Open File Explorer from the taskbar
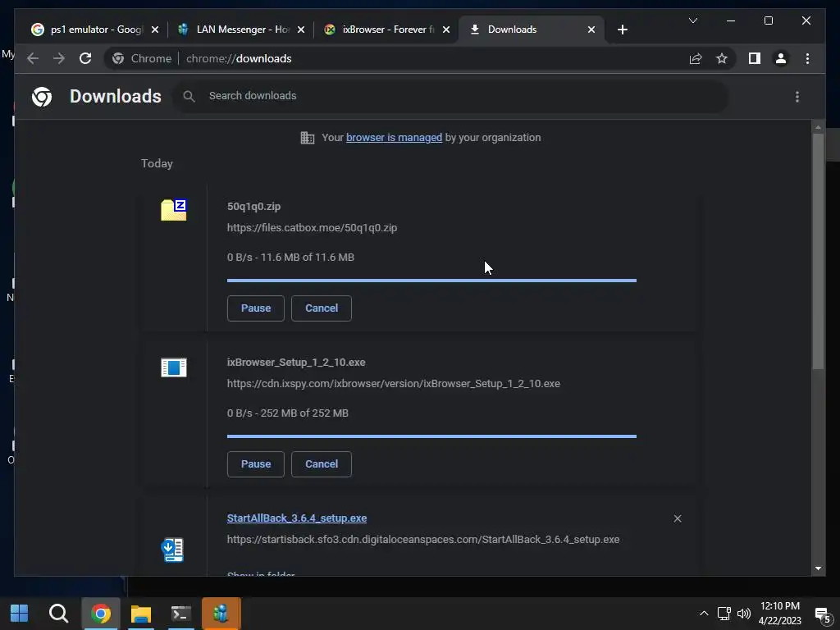 tap(141, 614)
